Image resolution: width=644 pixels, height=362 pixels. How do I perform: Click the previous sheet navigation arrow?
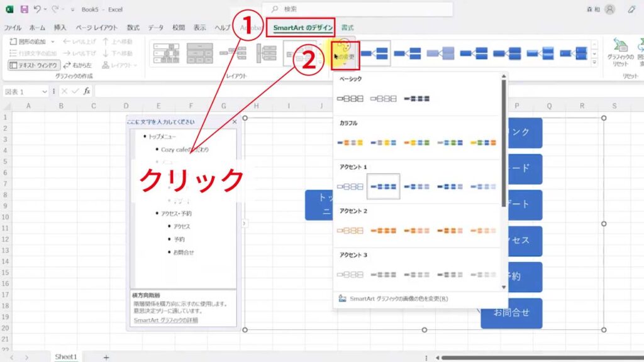pos(11,358)
